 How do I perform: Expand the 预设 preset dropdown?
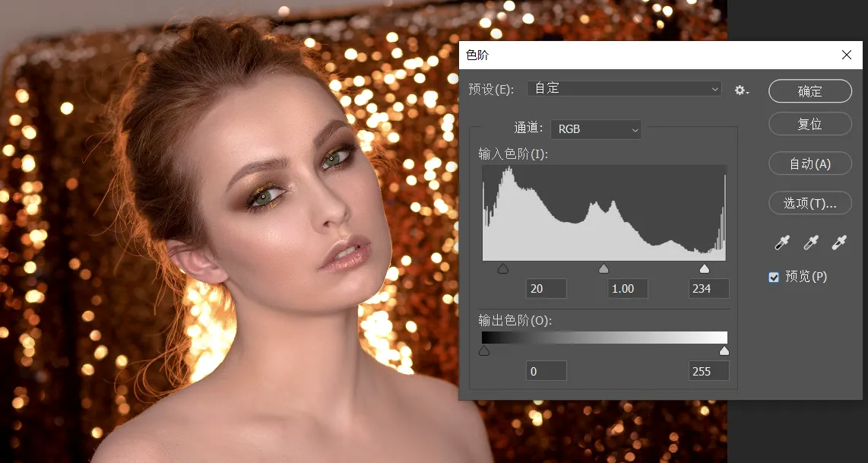624,89
